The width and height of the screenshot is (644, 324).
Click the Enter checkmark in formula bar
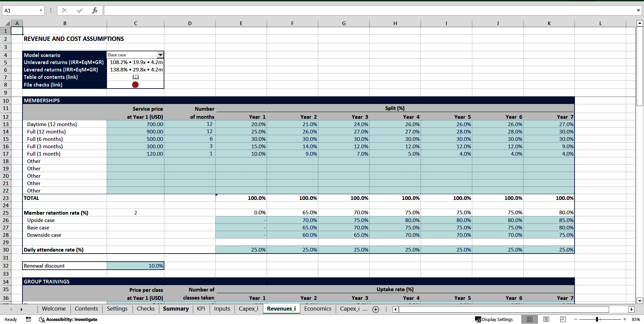[80, 10]
